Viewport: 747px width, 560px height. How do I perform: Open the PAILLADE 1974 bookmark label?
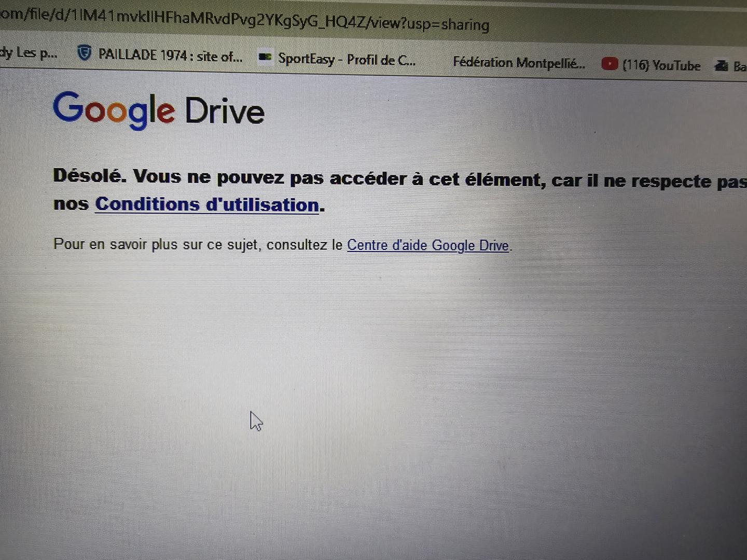pyautogui.click(x=171, y=55)
